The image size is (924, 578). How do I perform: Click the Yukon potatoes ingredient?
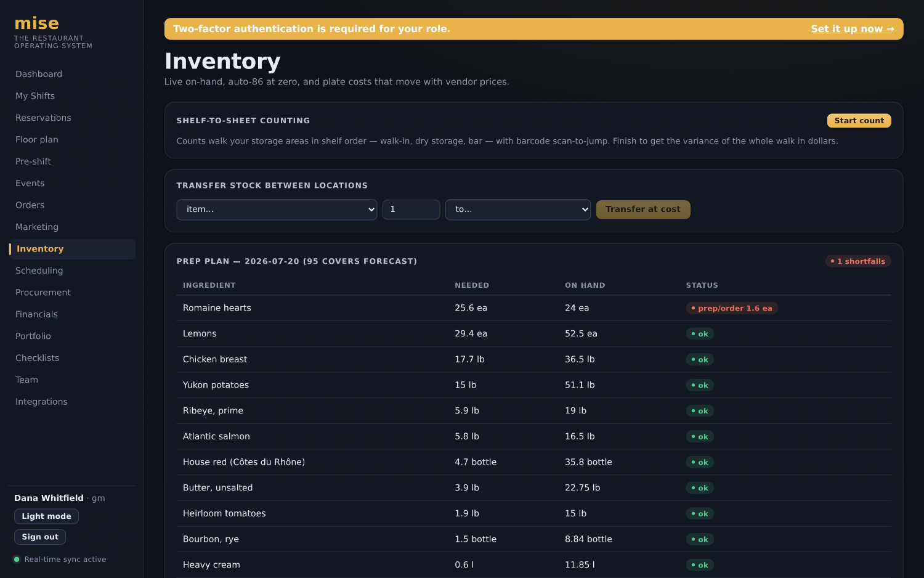(216, 385)
